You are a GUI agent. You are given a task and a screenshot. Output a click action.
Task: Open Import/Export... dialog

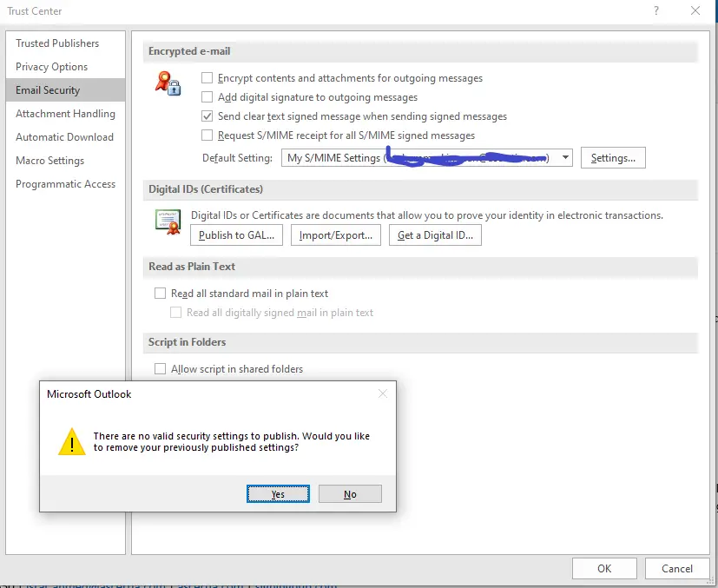[x=336, y=235]
